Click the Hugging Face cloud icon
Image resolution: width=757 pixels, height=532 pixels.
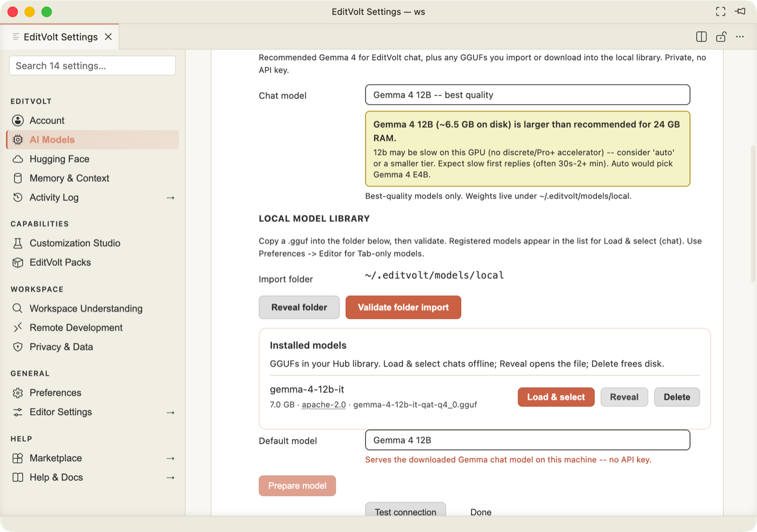18,159
